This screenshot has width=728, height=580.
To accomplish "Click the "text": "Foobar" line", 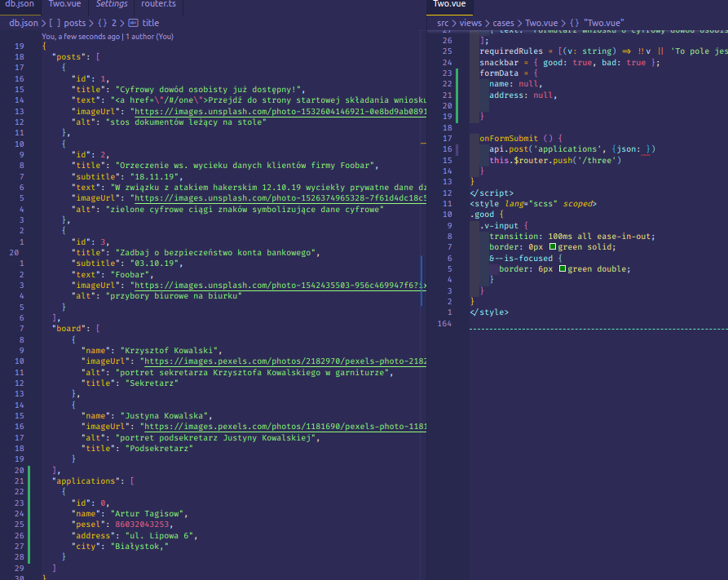I will click(x=110, y=275).
